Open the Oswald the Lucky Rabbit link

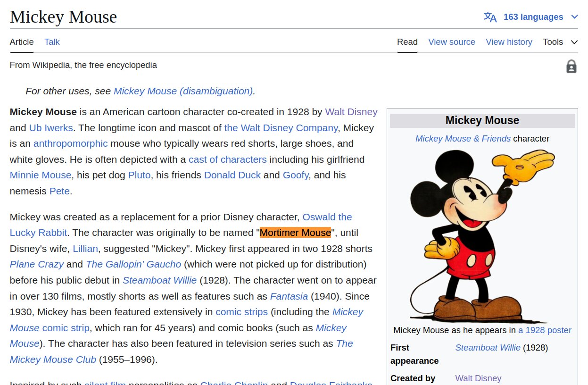point(327,217)
